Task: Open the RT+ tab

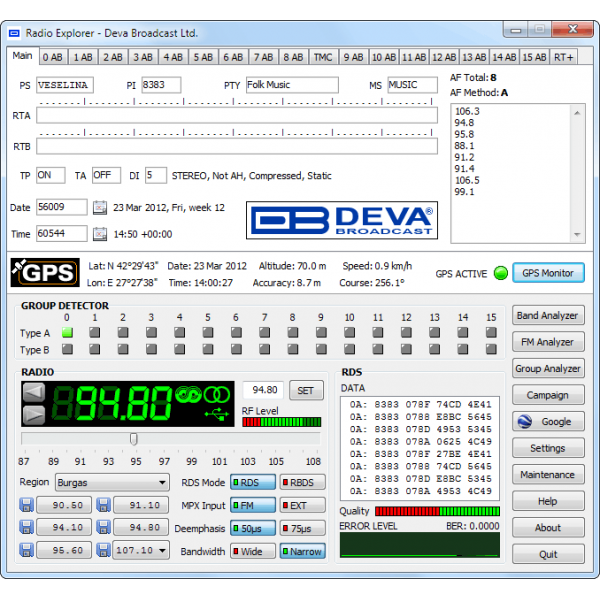Action: [x=564, y=57]
